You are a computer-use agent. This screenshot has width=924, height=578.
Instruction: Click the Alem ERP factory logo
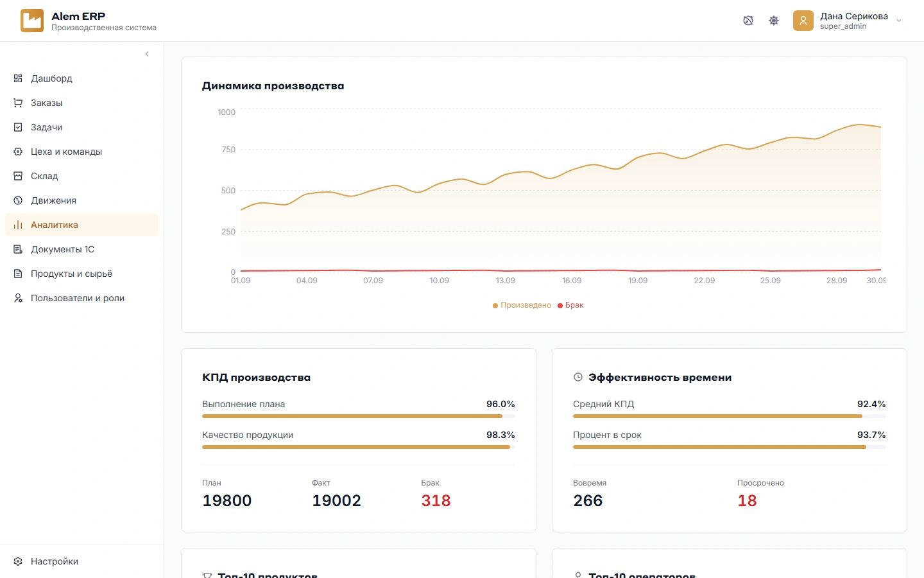pyautogui.click(x=32, y=21)
